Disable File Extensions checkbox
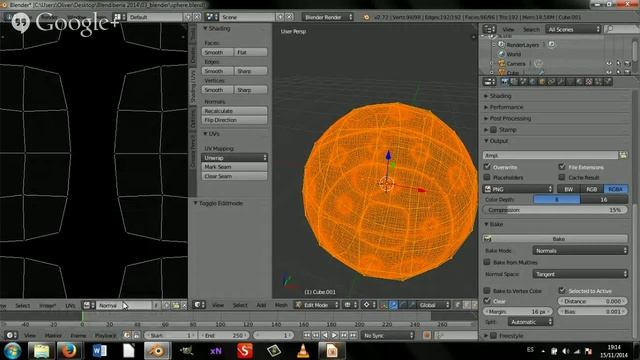The image size is (640, 360). click(562, 167)
